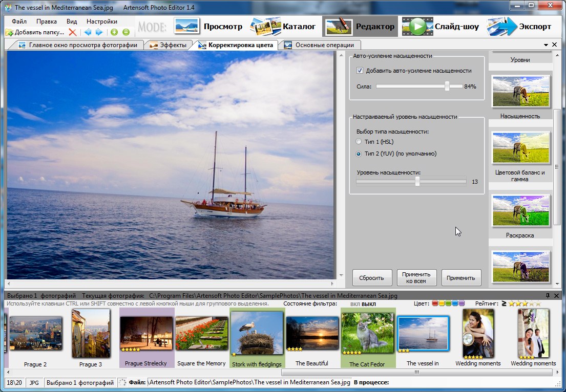This screenshot has height=392, width=566.
Task: Filter photos by yellow color label
Action: click(442, 303)
